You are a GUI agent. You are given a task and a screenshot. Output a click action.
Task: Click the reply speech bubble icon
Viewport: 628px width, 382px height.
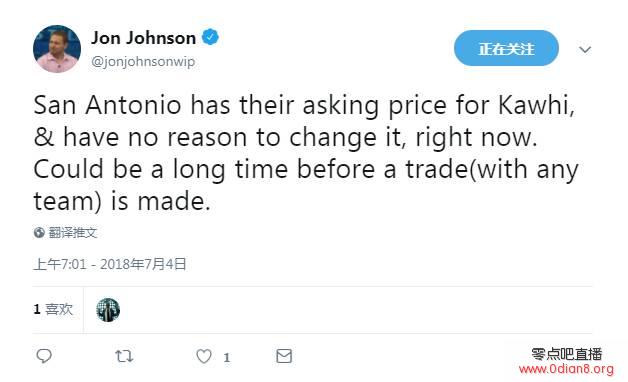click(44, 356)
